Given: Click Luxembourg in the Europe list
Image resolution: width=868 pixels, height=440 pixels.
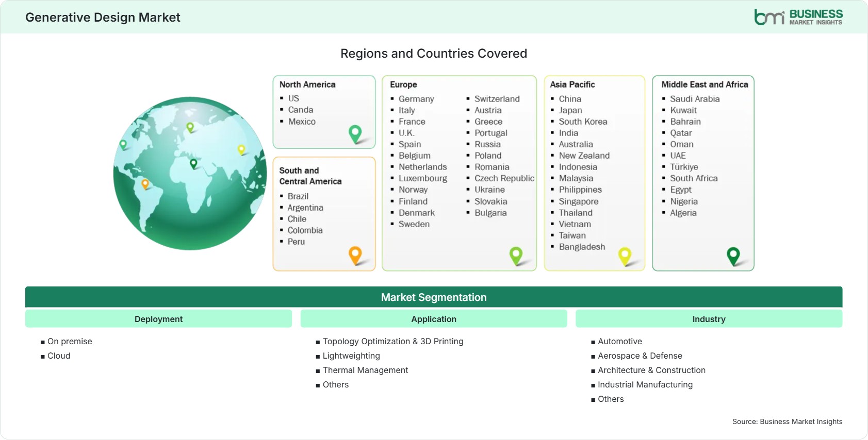Looking at the screenshot, I should click(x=423, y=178).
